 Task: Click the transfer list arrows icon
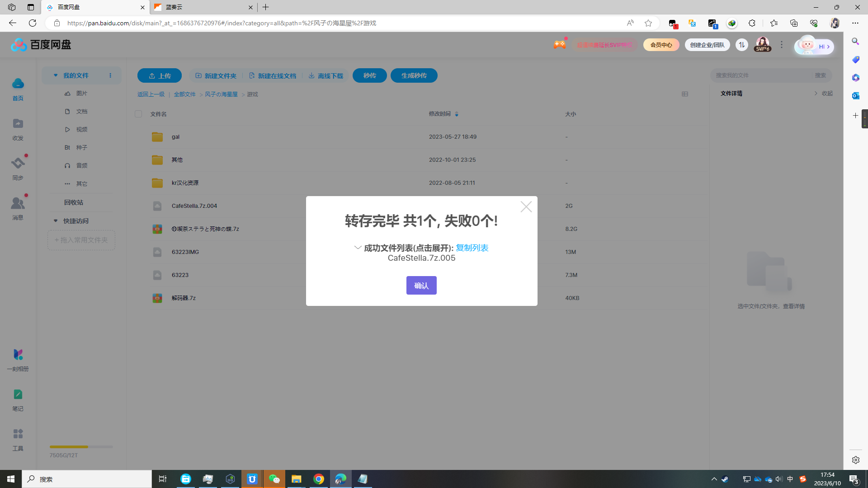(741, 45)
